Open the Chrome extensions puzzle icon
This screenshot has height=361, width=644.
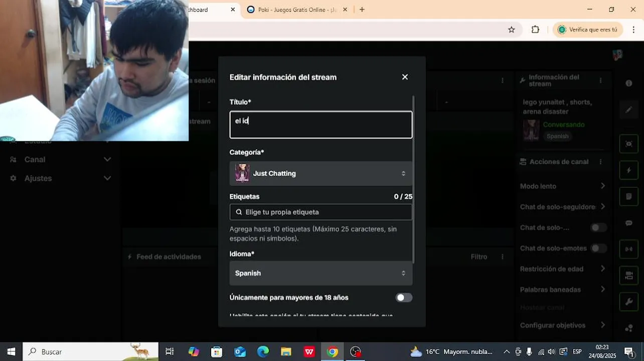point(535,30)
